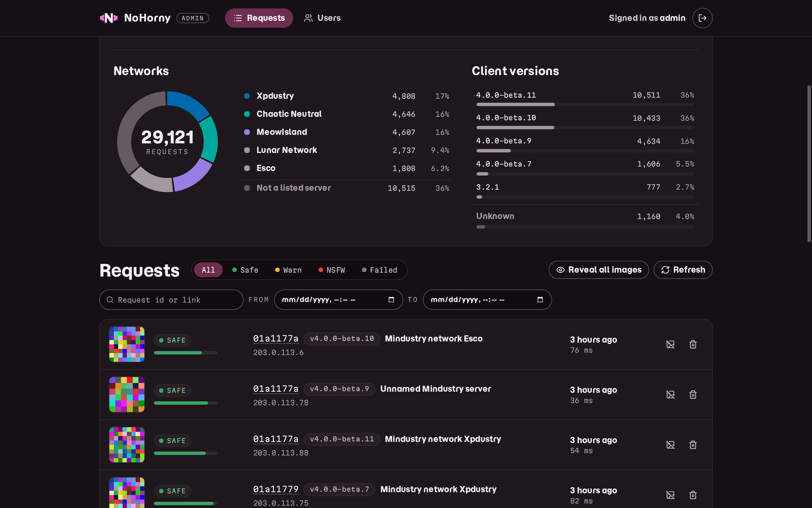Toggle image visibility for v4.0.0-beta.7 Xpdustry row
This screenshot has width=812, height=508.
pos(670,495)
